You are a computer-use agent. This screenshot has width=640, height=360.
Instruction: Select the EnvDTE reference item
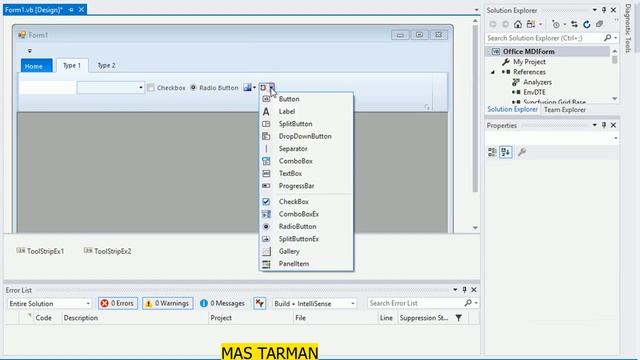coord(534,92)
